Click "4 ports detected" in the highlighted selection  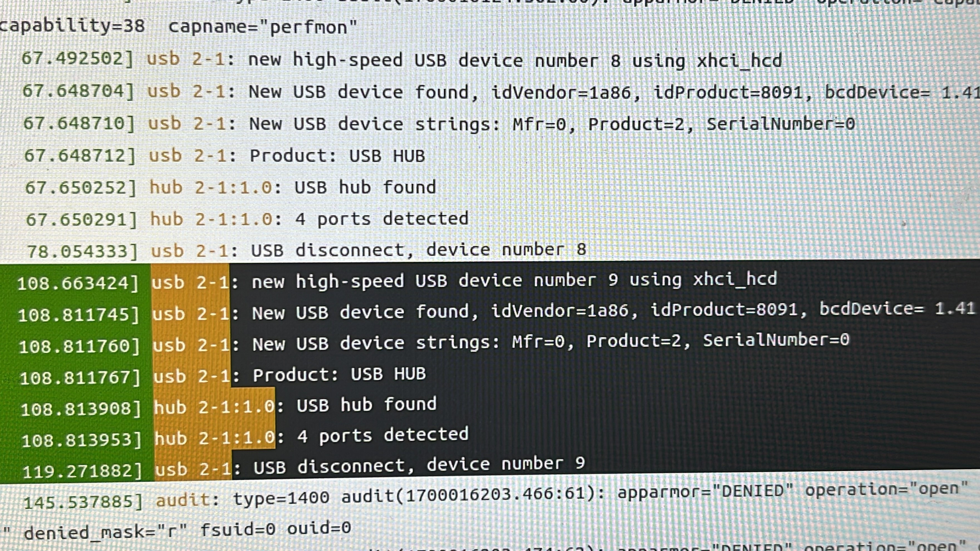tap(382, 435)
